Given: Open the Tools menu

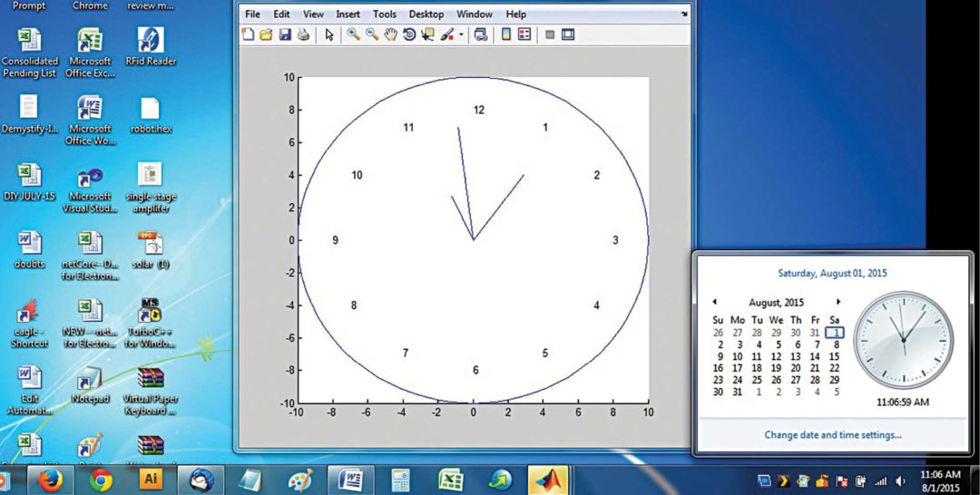Looking at the screenshot, I should click(384, 15).
